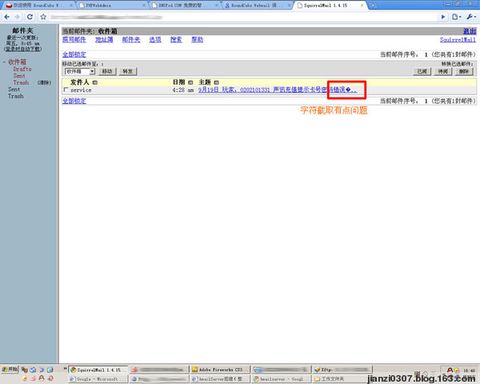
Task: Reload the page with the refresh icon
Action: [30, 17]
